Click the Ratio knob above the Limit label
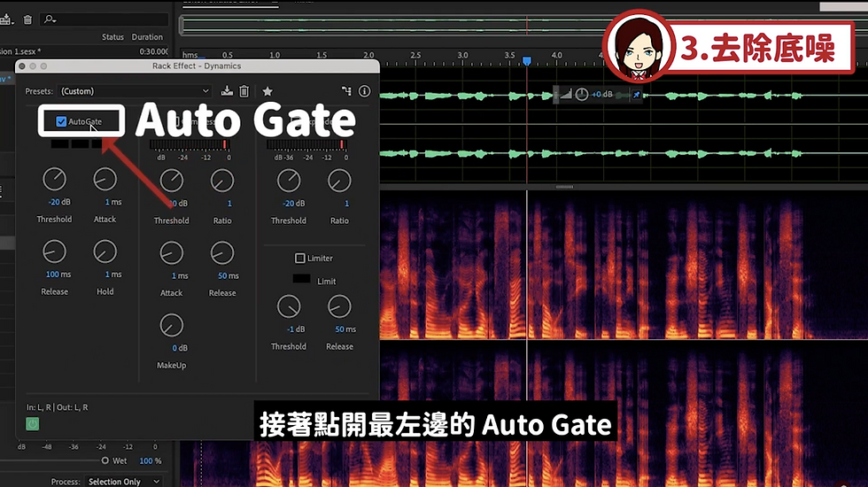The width and height of the screenshot is (868, 487). pos(339,181)
